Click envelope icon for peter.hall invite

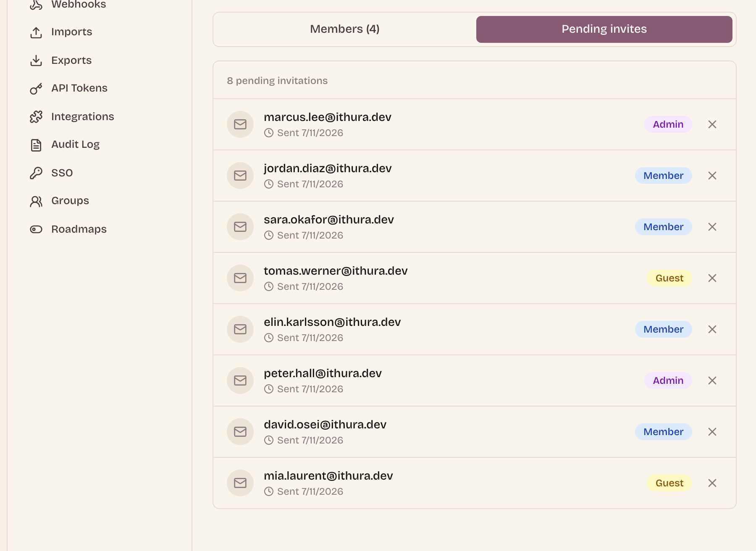[x=240, y=380]
